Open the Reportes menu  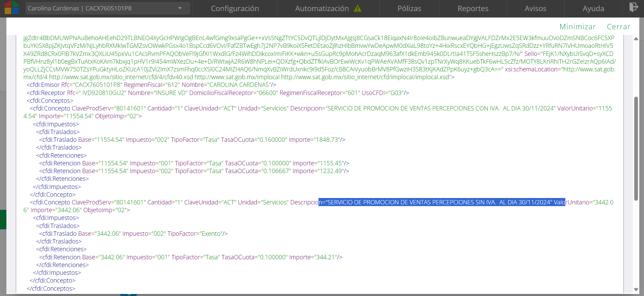(x=472, y=9)
